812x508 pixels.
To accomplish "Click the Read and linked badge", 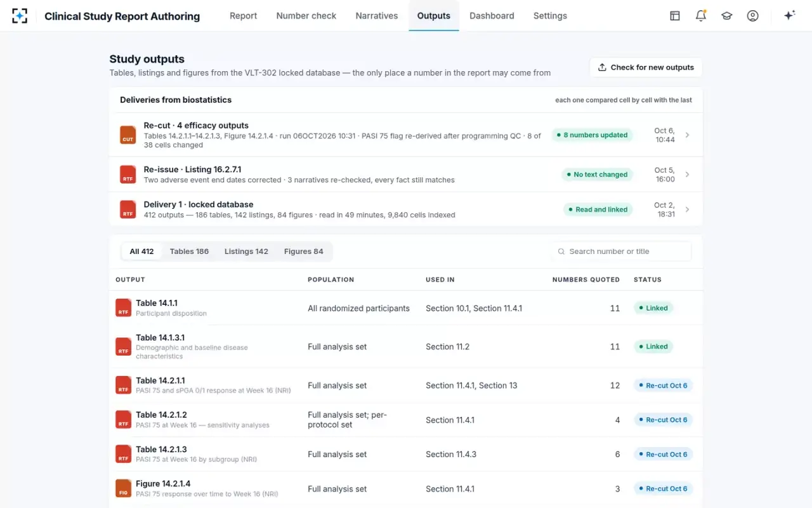I will tap(598, 210).
